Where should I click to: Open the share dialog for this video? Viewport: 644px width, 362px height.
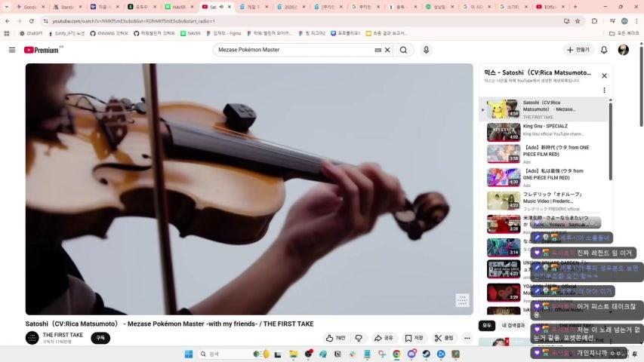tap(384, 338)
